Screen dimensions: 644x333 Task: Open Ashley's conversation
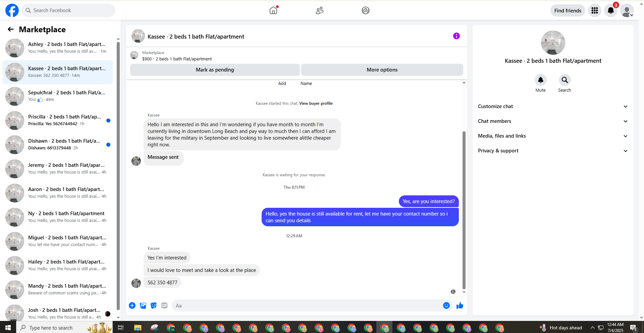click(58, 48)
